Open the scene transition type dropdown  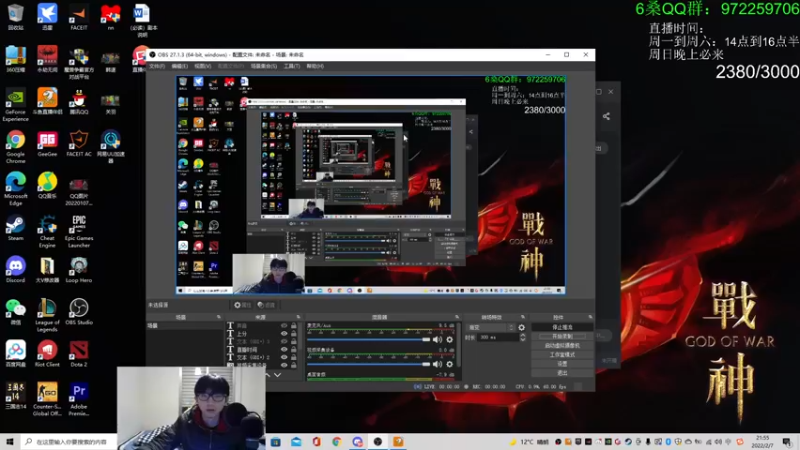(490, 328)
